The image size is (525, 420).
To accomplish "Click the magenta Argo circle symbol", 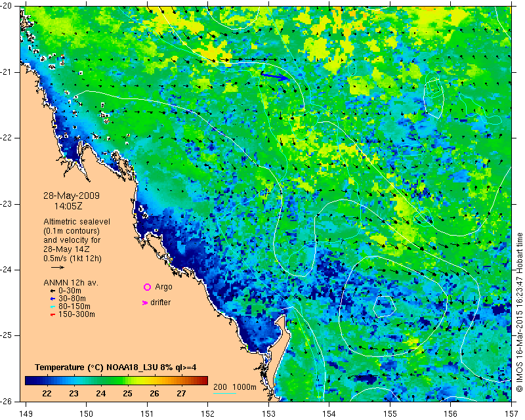I will click(x=147, y=287).
